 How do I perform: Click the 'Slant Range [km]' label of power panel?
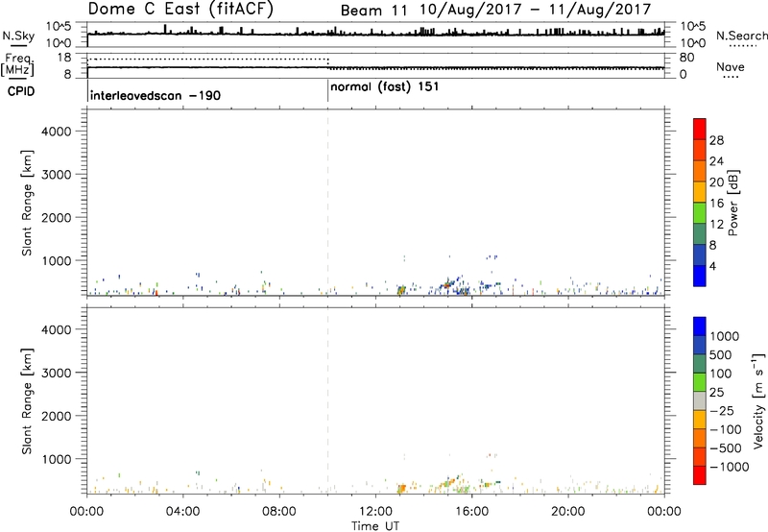(x=27, y=203)
